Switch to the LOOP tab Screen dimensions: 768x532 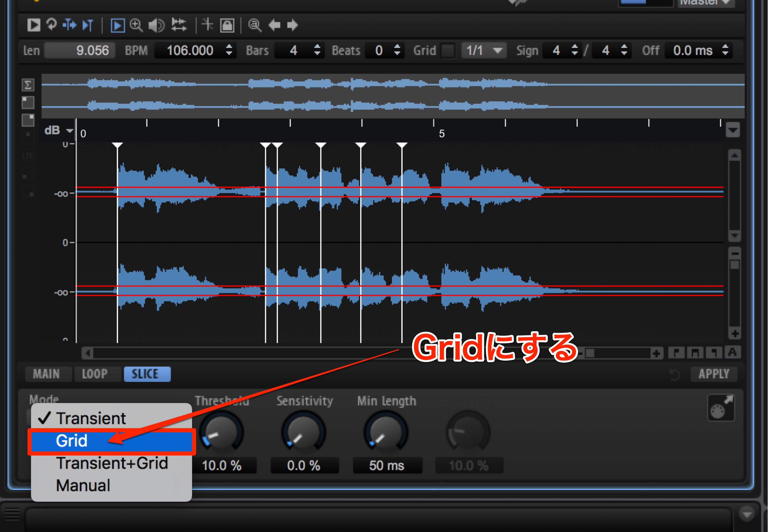click(95, 374)
